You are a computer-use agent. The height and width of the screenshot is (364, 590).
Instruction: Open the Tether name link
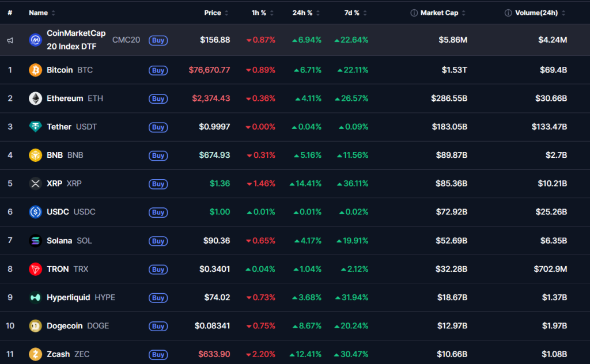(59, 127)
